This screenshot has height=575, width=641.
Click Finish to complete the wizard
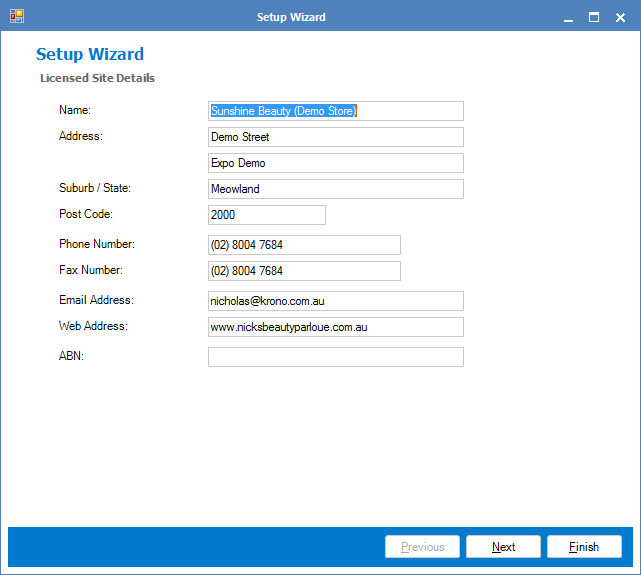tap(584, 547)
